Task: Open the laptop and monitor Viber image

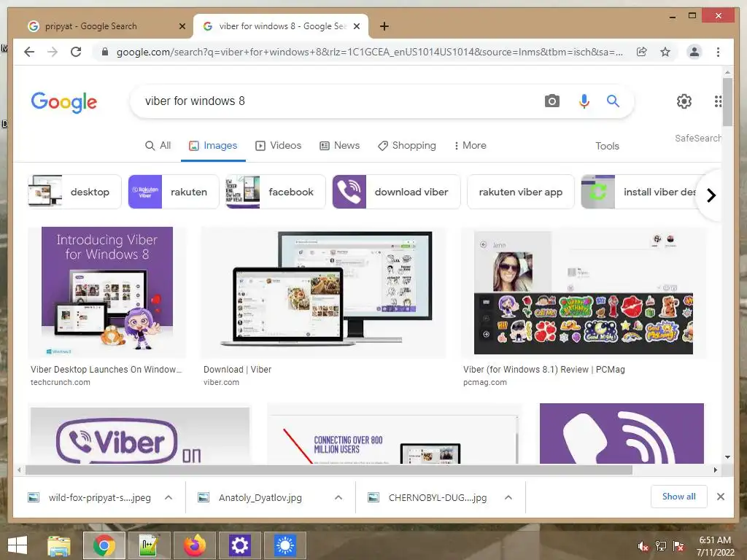Action: pyautogui.click(x=323, y=292)
